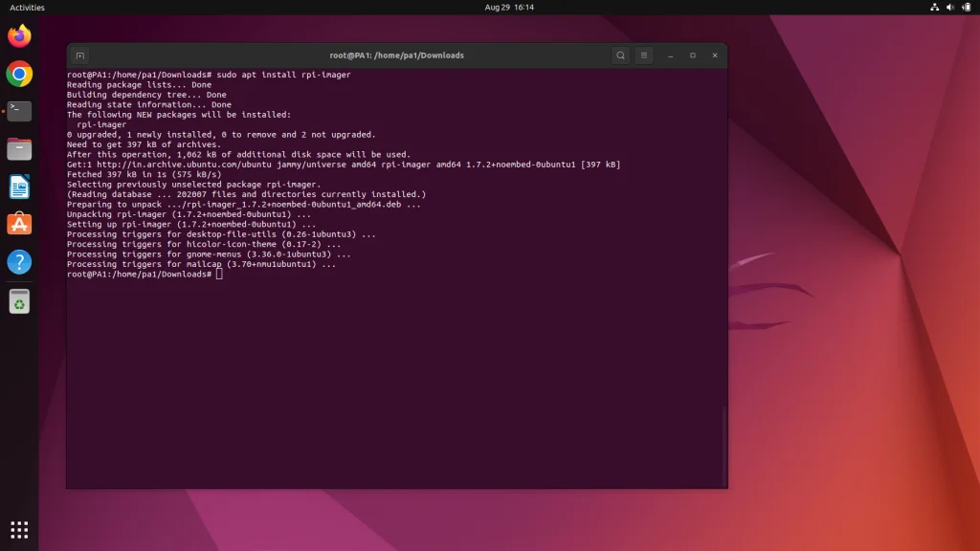The image size is (980, 551).
Task: Close the terminal window
Action: point(715,55)
